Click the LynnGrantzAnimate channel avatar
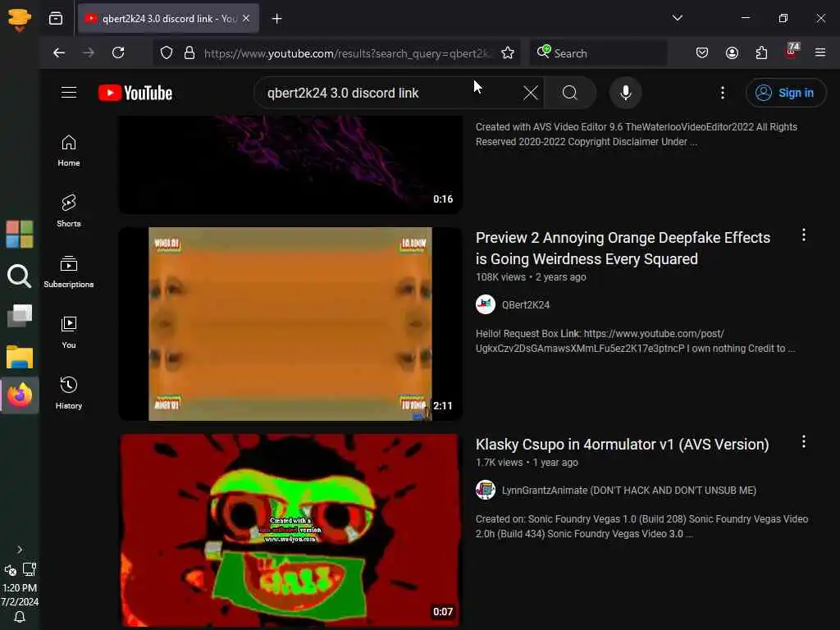Image resolution: width=840 pixels, height=630 pixels. click(486, 490)
